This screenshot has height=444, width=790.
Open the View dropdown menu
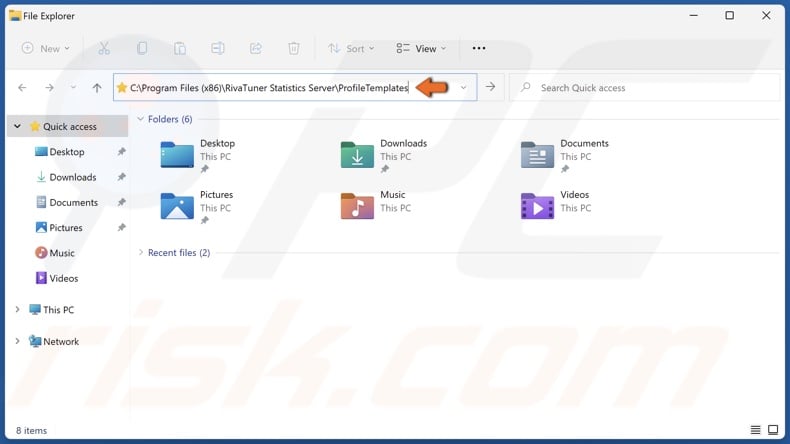[421, 48]
